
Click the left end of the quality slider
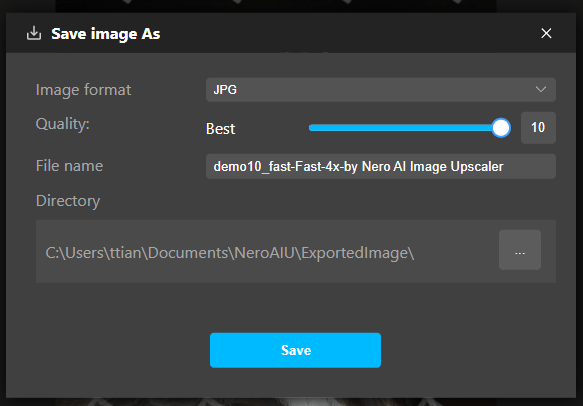[x=311, y=128]
